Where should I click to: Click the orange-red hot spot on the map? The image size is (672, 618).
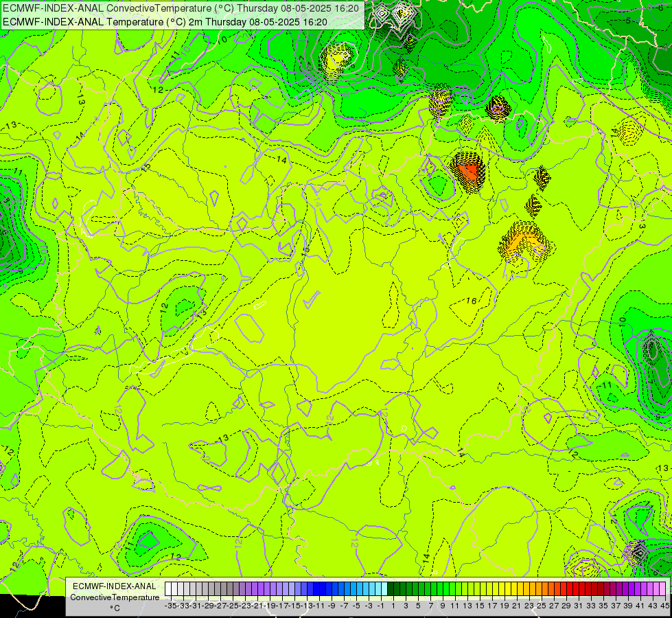click(468, 172)
